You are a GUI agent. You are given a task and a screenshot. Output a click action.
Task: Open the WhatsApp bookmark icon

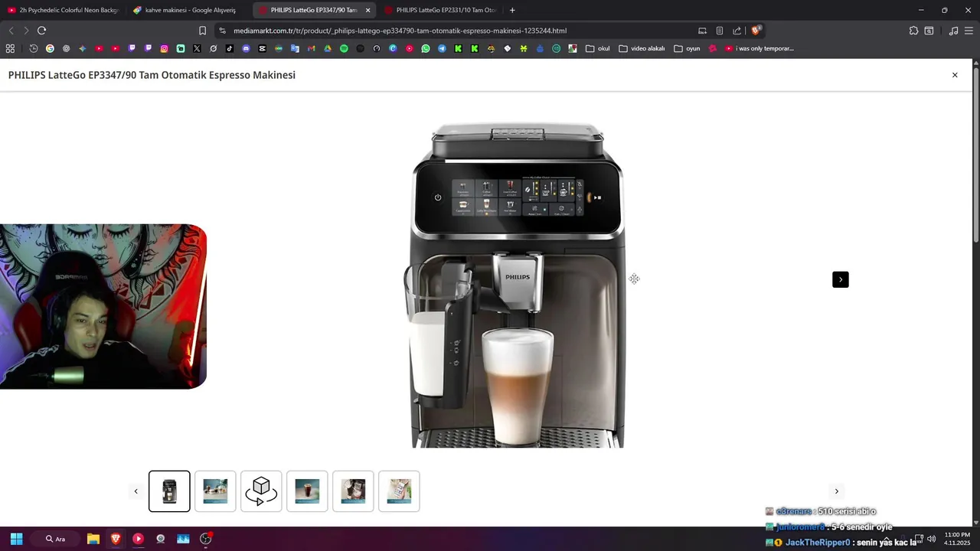click(x=426, y=48)
